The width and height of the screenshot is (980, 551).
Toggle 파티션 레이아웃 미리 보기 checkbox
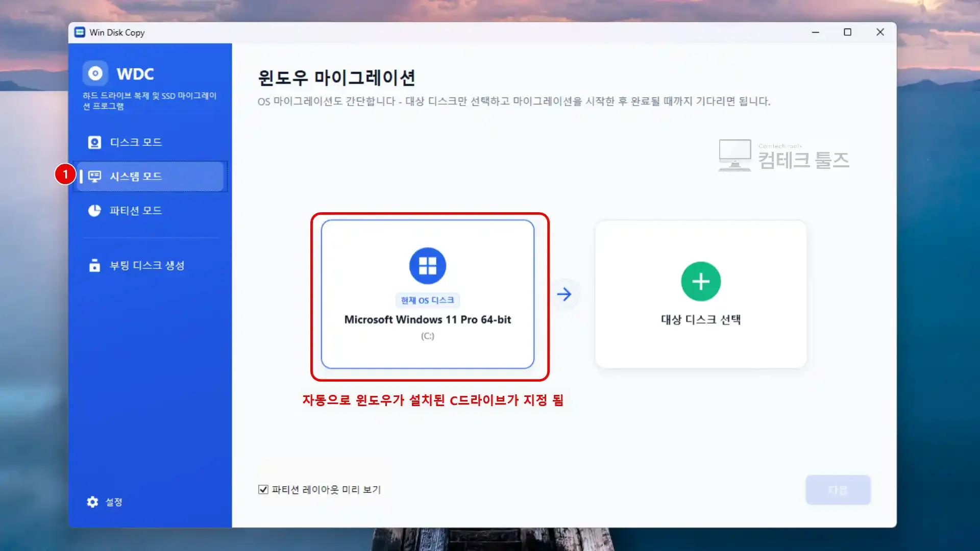[x=263, y=490]
